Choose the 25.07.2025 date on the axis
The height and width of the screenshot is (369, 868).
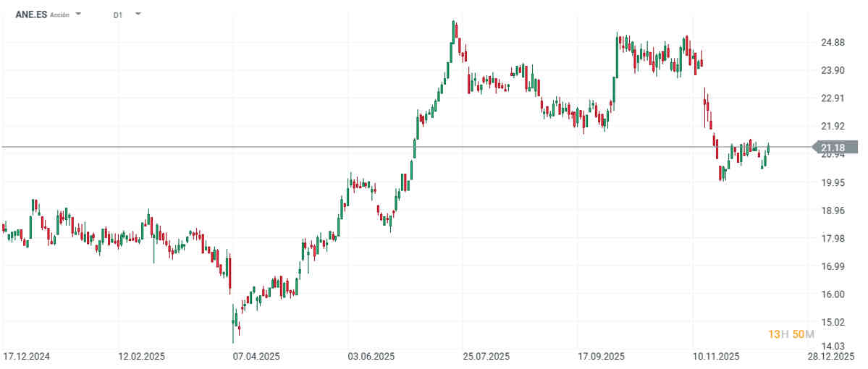tap(486, 357)
